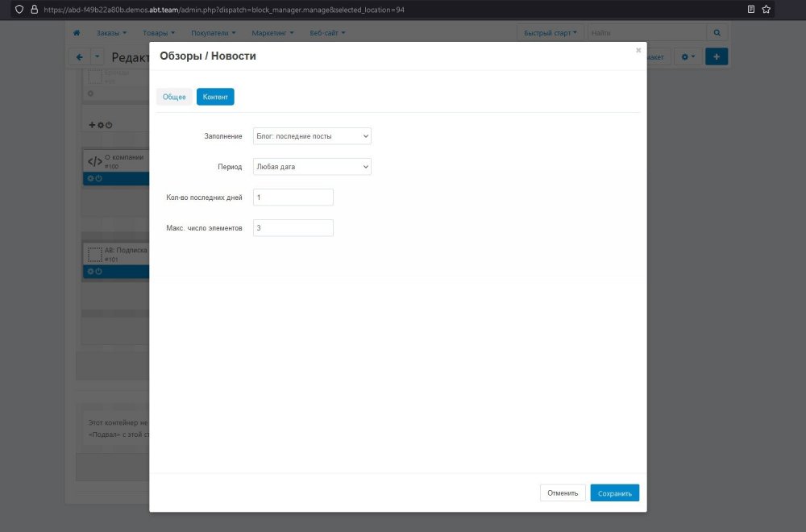Close the Обзоры / Новости dialog
The image size is (806, 532).
pos(638,50)
